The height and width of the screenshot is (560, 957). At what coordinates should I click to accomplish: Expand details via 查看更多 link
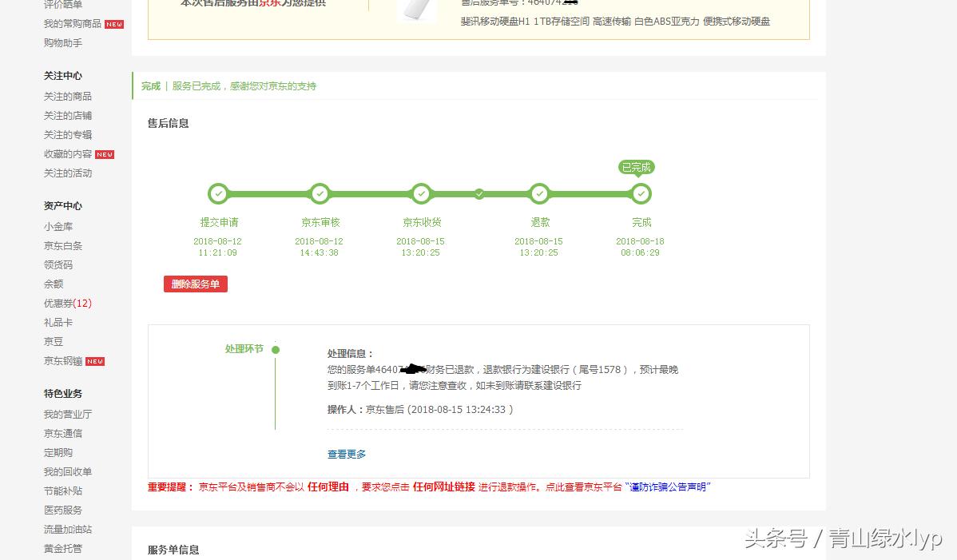[x=346, y=454]
